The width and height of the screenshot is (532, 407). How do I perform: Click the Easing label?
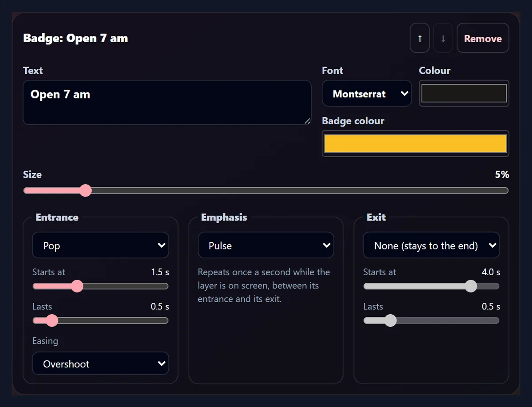(x=45, y=341)
